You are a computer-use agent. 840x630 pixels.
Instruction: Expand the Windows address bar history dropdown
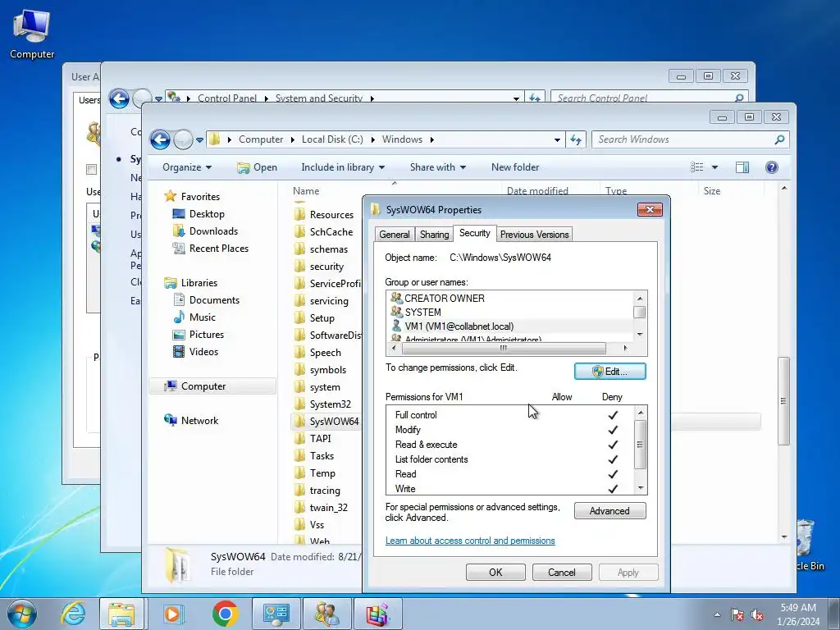pyautogui.click(x=557, y=139)
